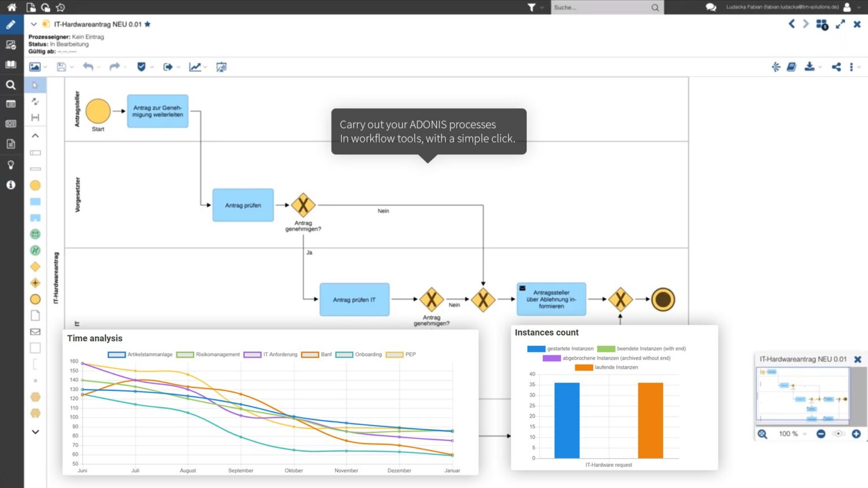Open the three-dot more options menu
The height and width of the screenshot is (488, 868).
tap(852, 67)
